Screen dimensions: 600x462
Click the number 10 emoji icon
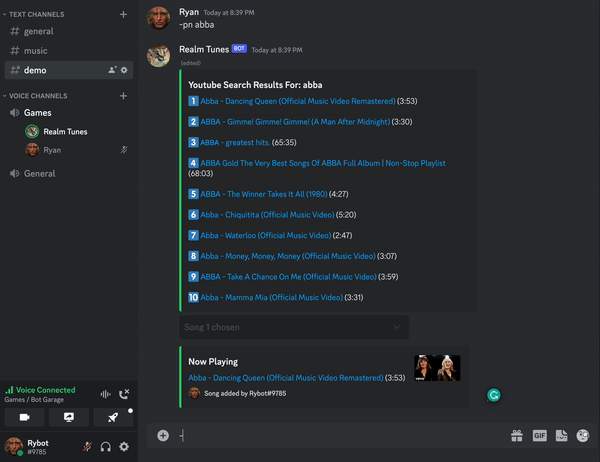click(x=193, y=297)
